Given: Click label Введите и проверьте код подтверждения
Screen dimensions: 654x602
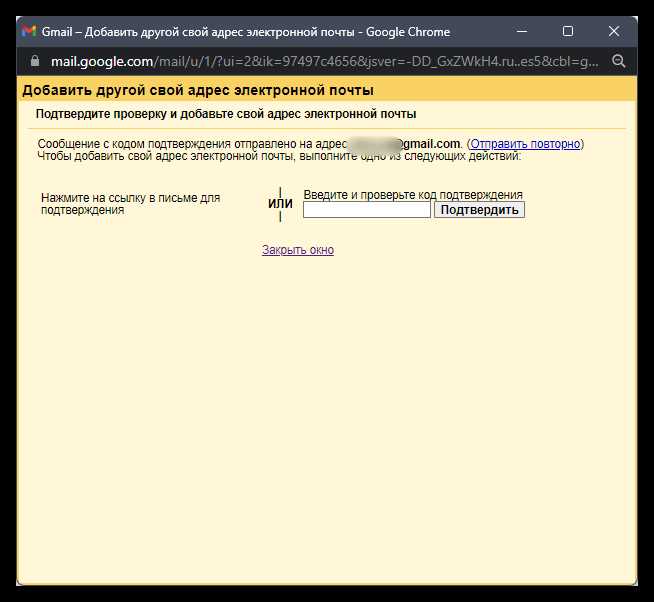Looking at the screenshot, I should (413, 195).
